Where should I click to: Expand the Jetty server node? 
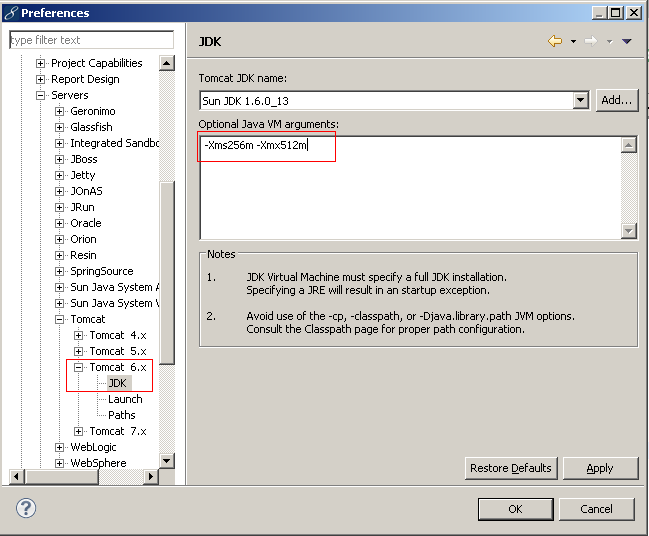click(x=60, y=175)
